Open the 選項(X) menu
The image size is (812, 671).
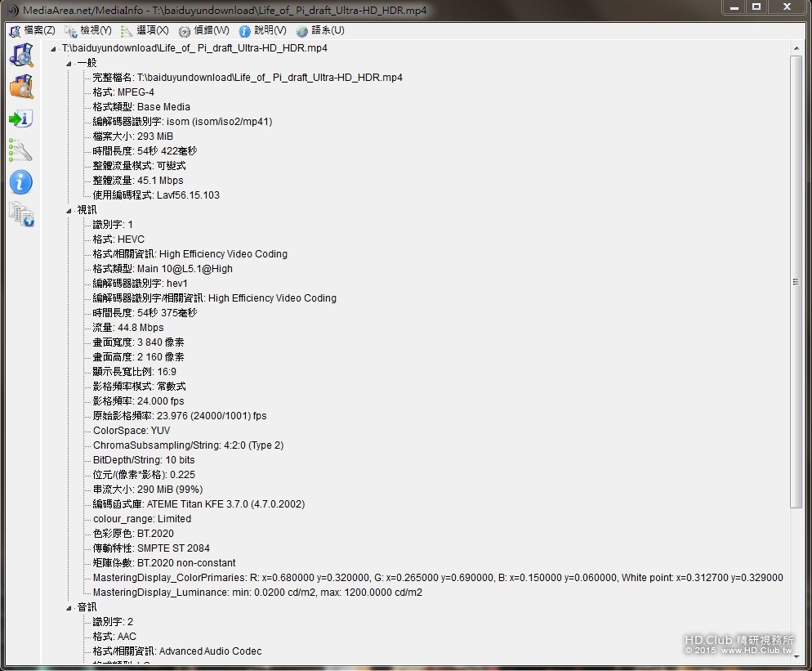(145, 30)
